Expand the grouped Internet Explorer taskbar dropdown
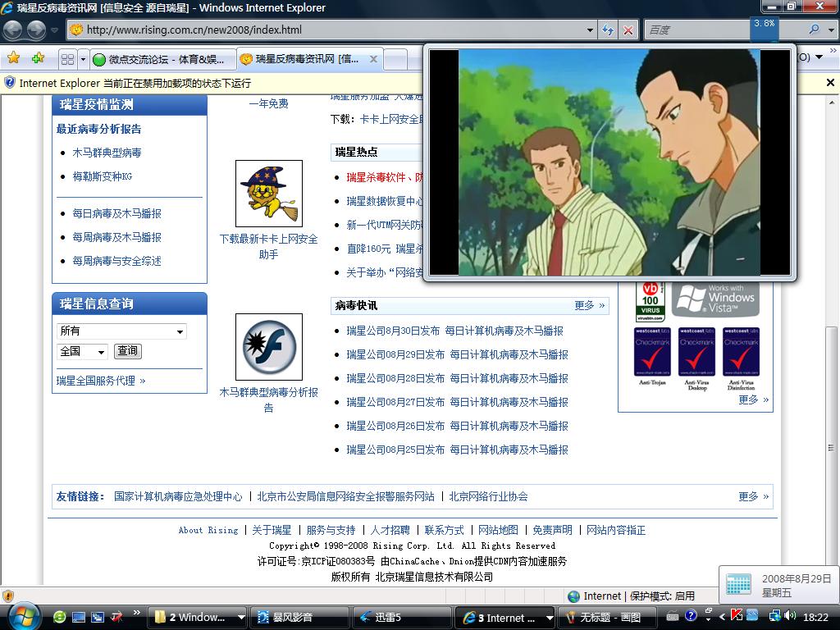 tap(549, 617)
